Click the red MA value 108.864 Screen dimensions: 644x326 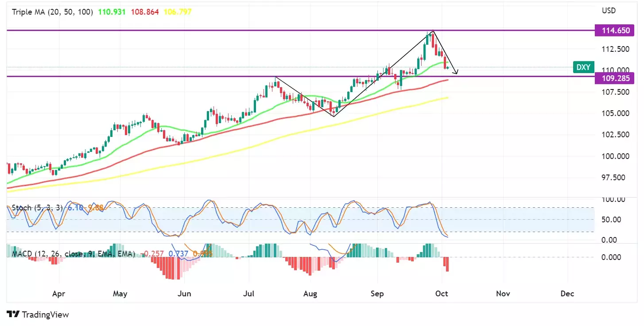145,12
